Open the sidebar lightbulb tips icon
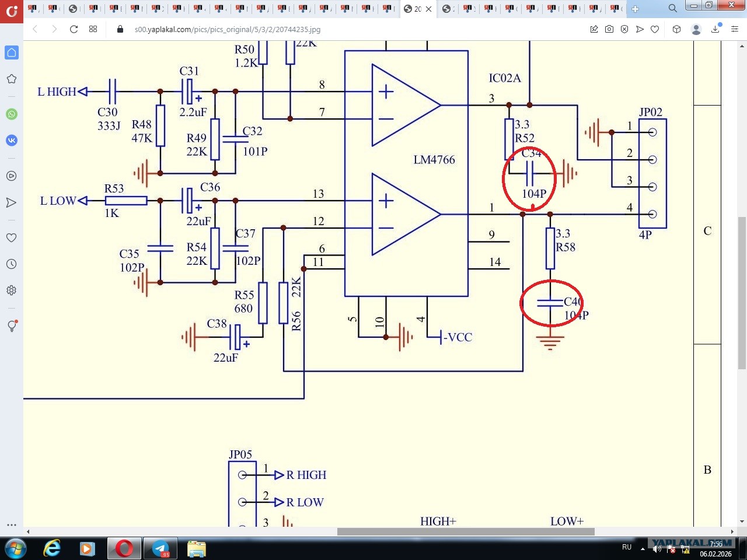 (x=12, y=325)
